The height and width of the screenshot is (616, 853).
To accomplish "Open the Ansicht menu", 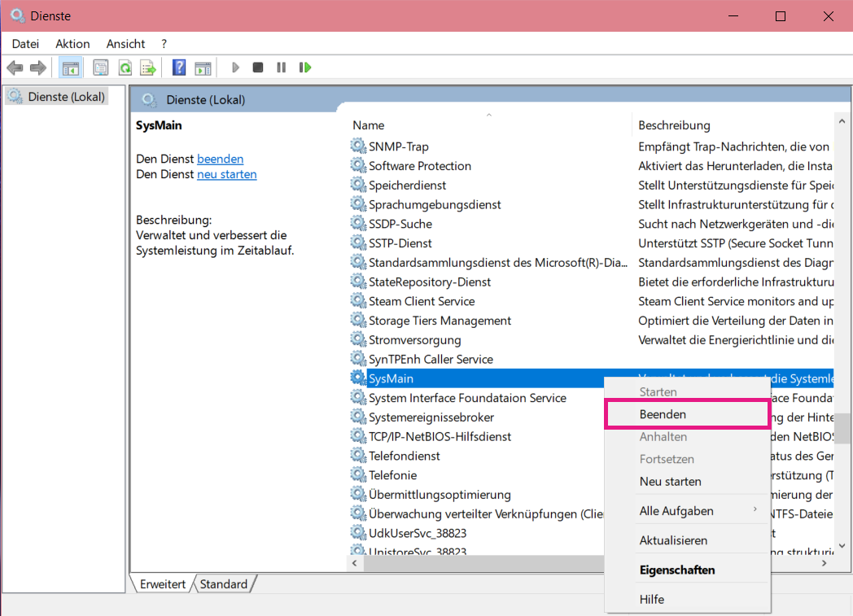I will pyautogui.click(x=125, y=44).
